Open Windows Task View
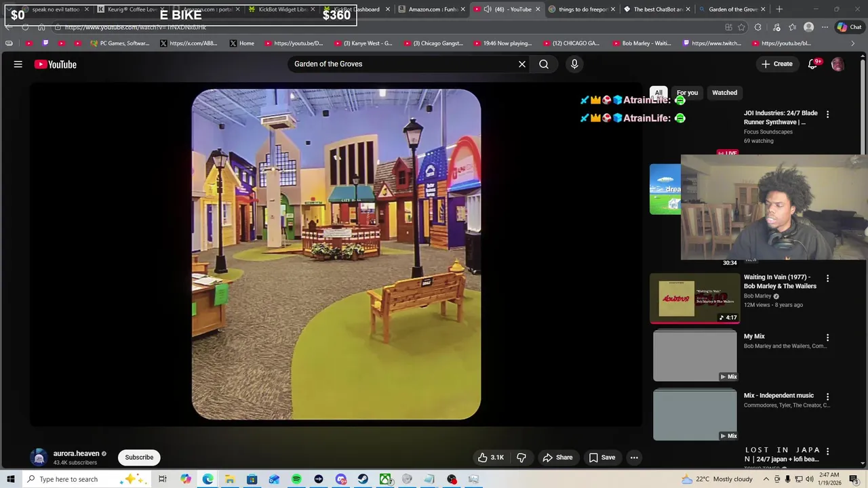The width and height of the screenshot is (868, 488). [163, 479]
